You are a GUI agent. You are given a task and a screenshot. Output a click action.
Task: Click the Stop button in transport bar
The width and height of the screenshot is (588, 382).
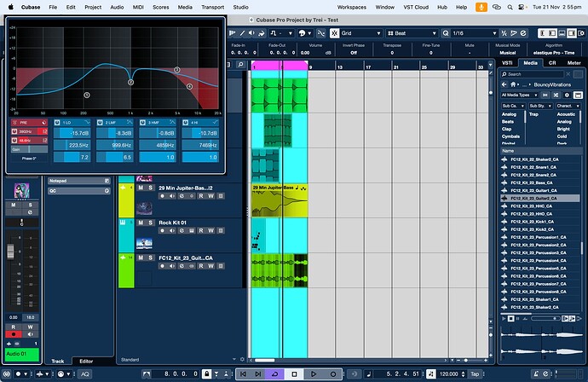[294, 373]
